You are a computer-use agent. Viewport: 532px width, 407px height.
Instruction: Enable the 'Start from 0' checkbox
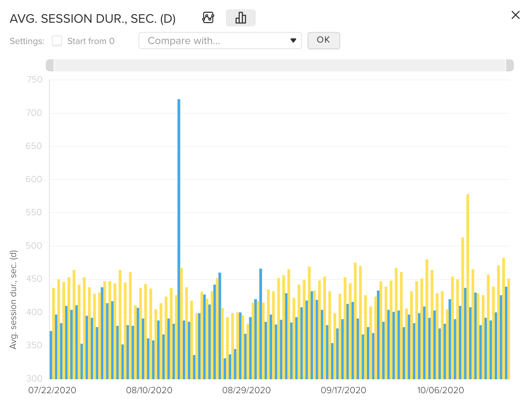coord(57,41)
